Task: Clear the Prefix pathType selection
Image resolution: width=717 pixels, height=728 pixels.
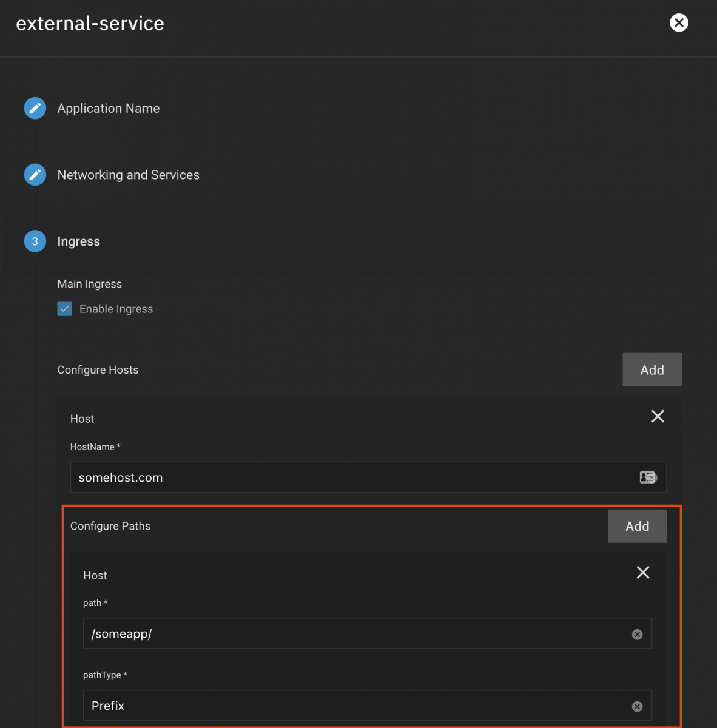Action: [x=637, y=706]
